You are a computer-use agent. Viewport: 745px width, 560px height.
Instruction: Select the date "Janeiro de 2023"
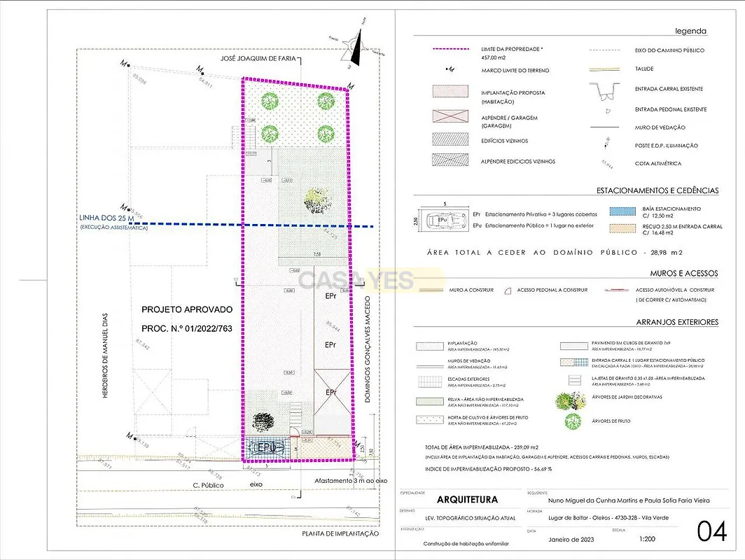pos(571,540)
